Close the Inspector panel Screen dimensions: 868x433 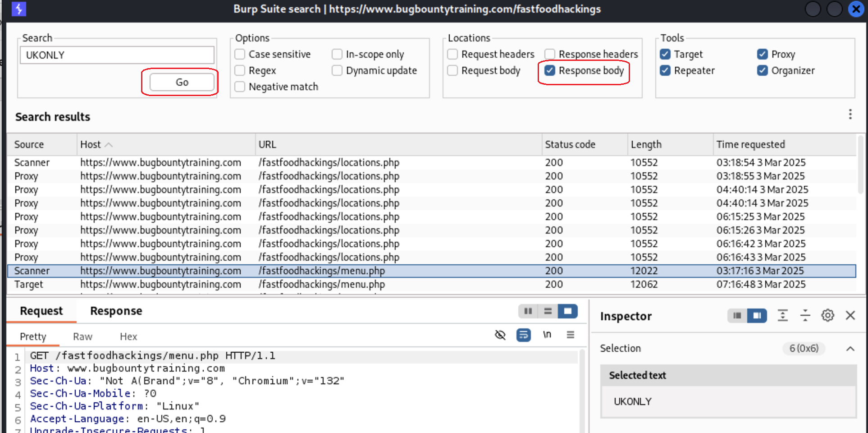point(850,316)
